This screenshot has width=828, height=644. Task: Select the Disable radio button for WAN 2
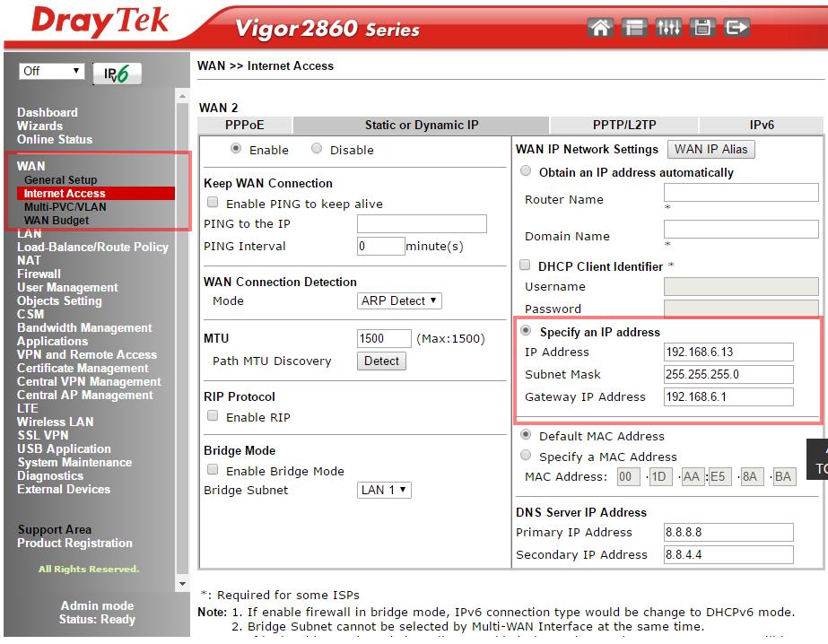pos(317,149)
